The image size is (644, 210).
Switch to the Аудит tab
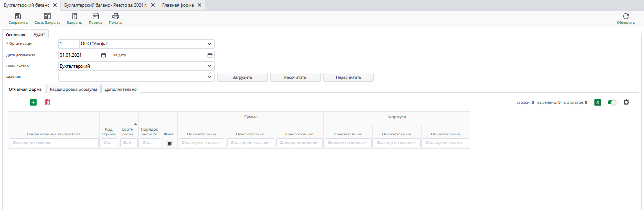pyautogui.click(x=40, y=34)
